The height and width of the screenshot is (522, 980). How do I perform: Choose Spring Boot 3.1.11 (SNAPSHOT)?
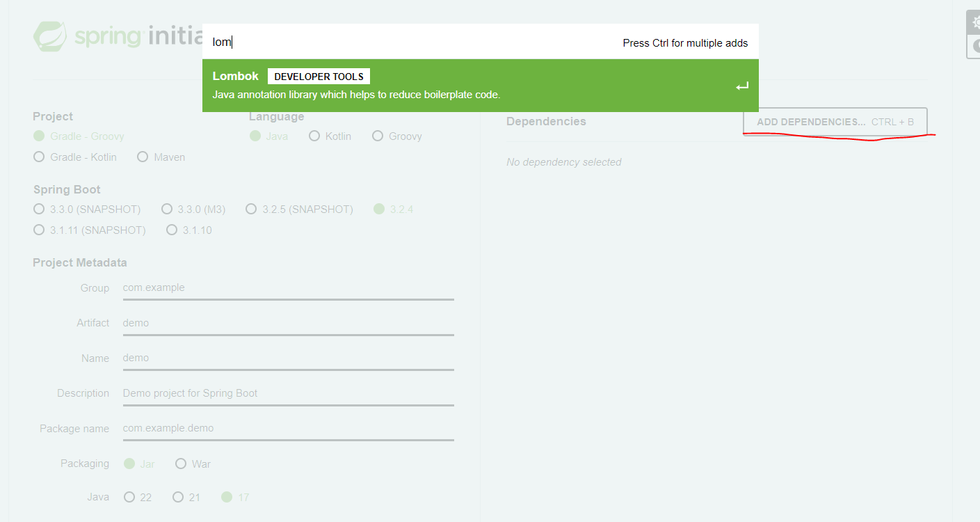90,230
